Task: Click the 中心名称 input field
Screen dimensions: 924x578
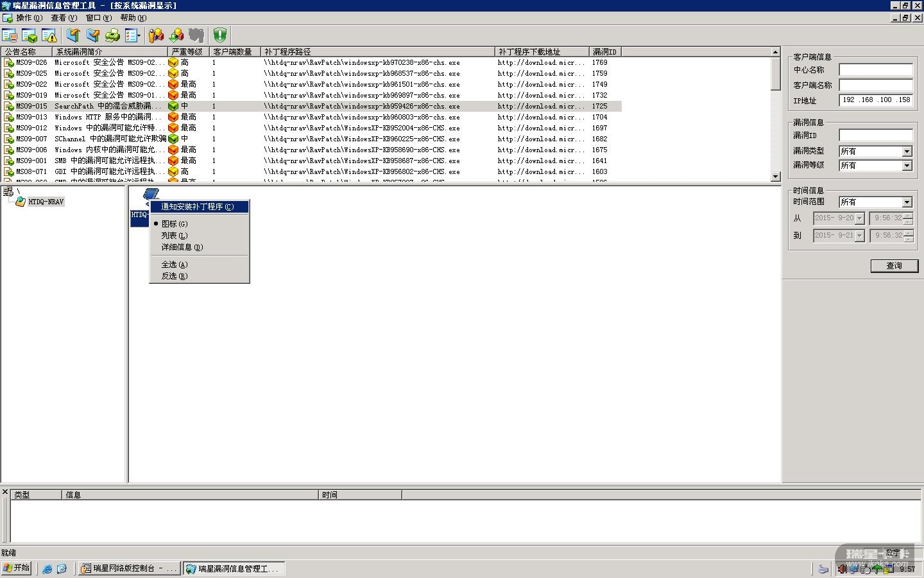Action: pos(876,70)
